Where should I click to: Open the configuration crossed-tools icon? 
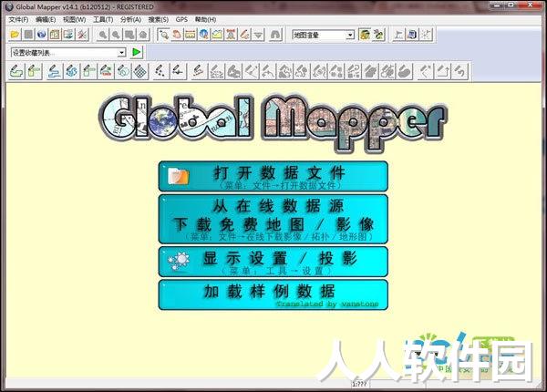(82, 35)
